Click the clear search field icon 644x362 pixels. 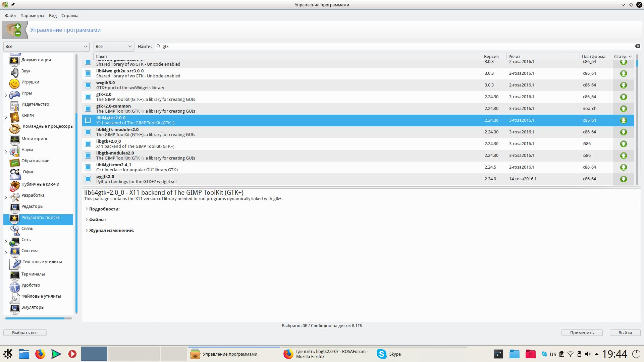pyautogui.click(x=637, y=46)
